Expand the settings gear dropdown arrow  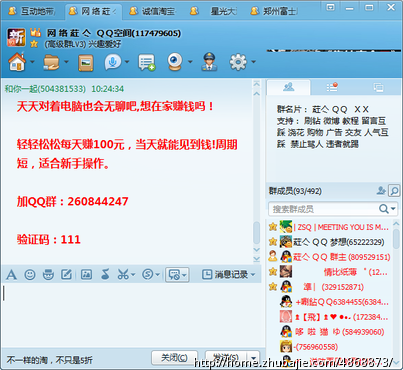(253, 62)
